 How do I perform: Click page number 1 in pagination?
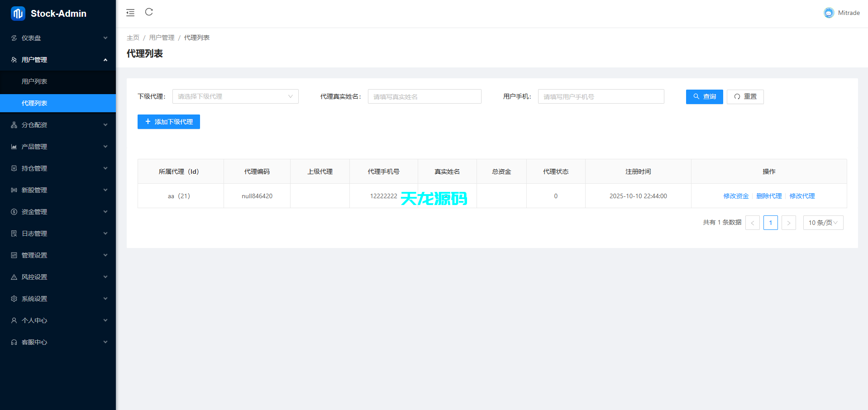click(x=770, y=222)
